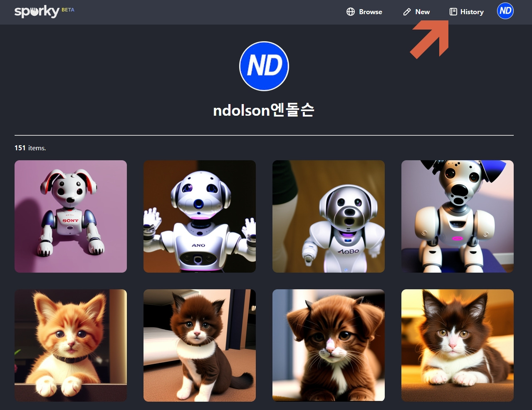The width and height of the screenshot is (532, 410).
Task: Open the orange kitten with collar image
Action: pos(71,345)
